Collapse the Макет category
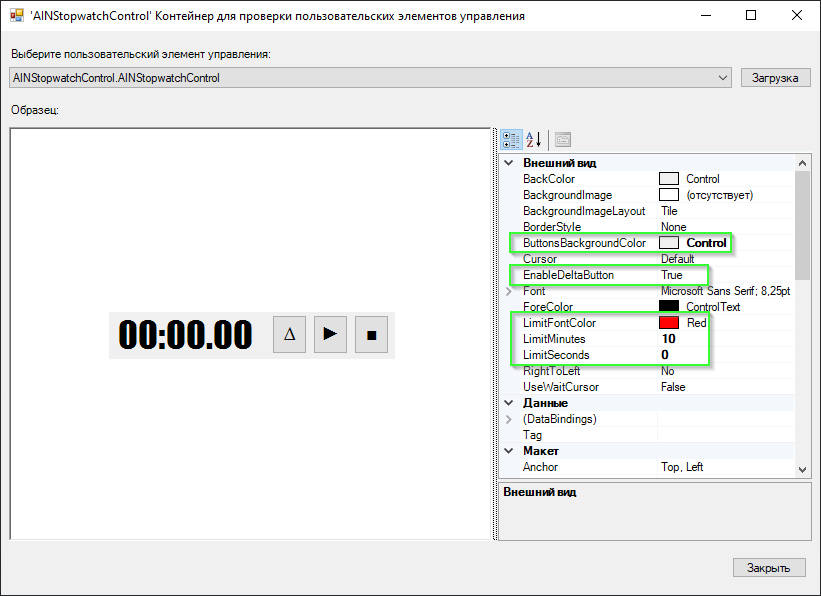 (511, 451)
